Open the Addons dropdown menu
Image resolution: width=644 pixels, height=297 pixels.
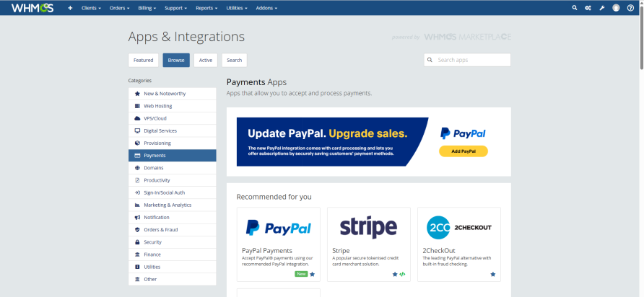coord(267,8)
